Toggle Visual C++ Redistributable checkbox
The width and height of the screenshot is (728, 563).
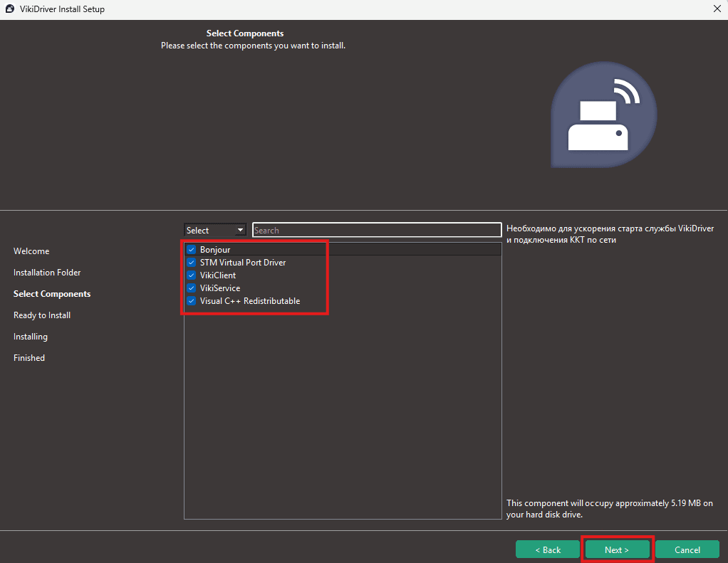coord(192,301)
